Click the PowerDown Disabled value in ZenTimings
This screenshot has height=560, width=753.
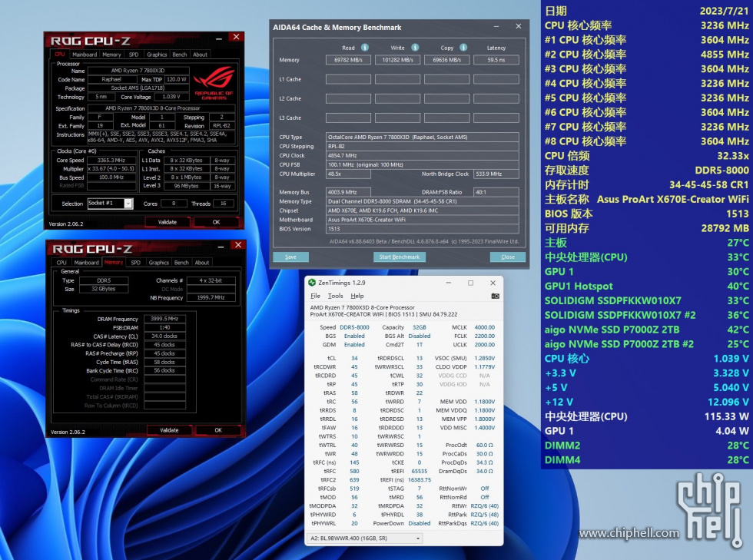point(420,523)
